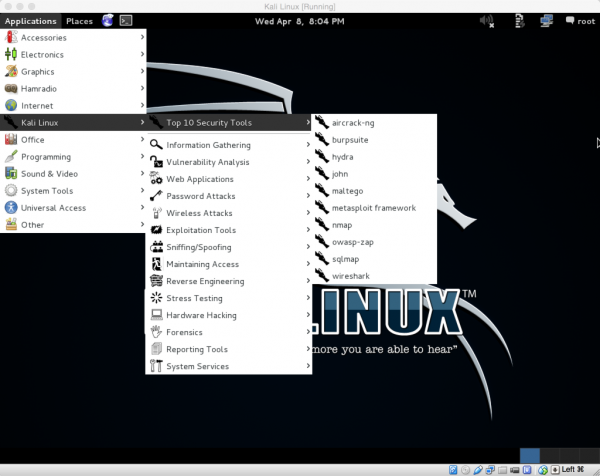Launch hydra tool

click(x=375, y=157)
